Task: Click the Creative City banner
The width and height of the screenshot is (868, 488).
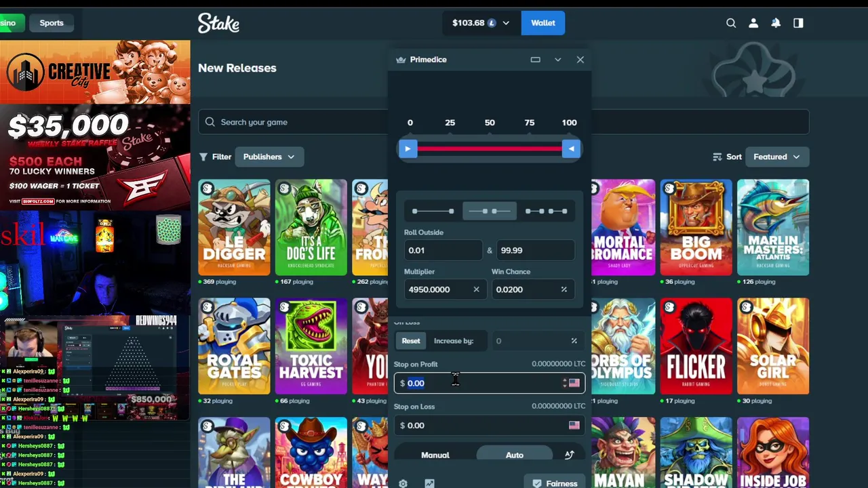Action: (x=95, y=72)
